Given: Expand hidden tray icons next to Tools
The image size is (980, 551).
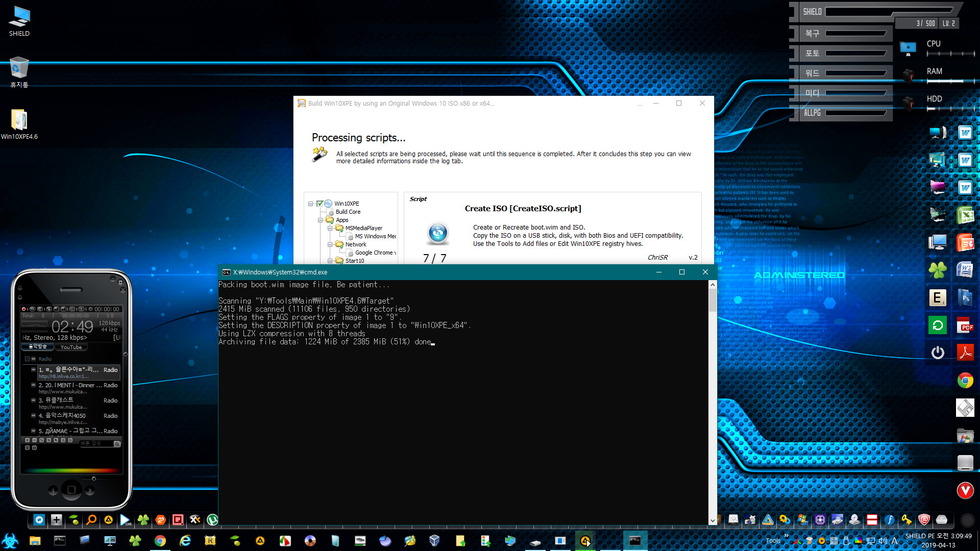Looking at the screenshot, I should click(x=786, y=536).
